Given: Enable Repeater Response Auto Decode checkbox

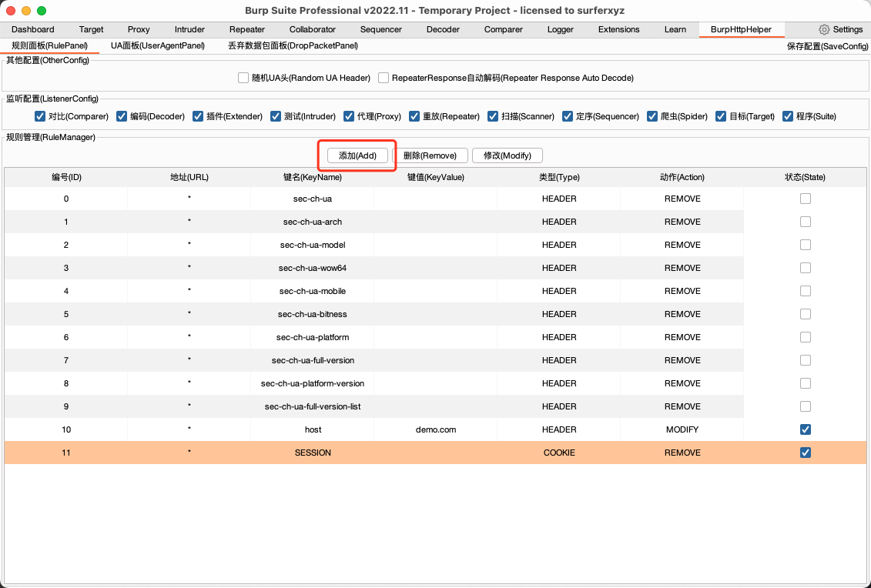Looking at the screenshot, I should pos(384,78).
